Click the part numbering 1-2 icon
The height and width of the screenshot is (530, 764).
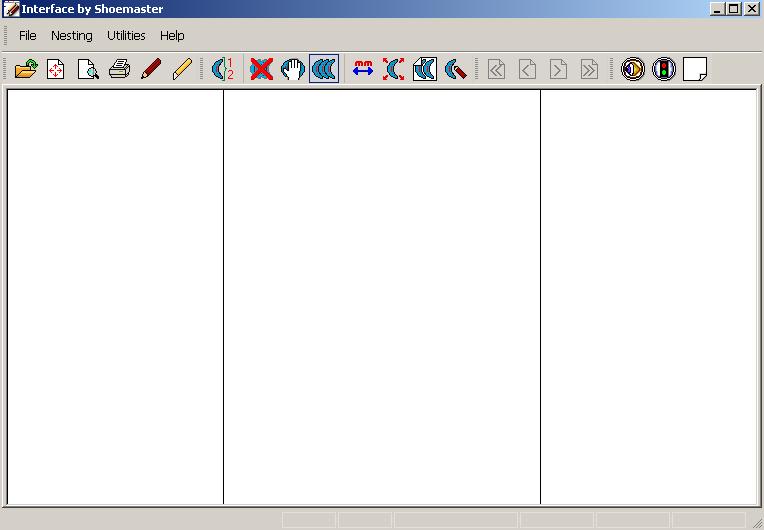pyautogui.click(x=223, y=69)
